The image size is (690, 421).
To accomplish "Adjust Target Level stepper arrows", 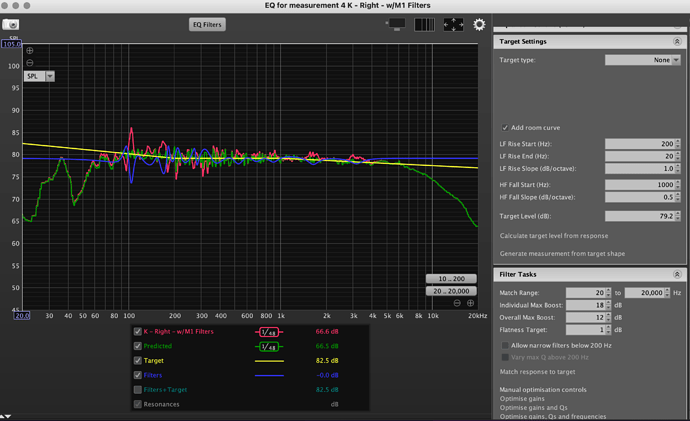I will point(678,216).
